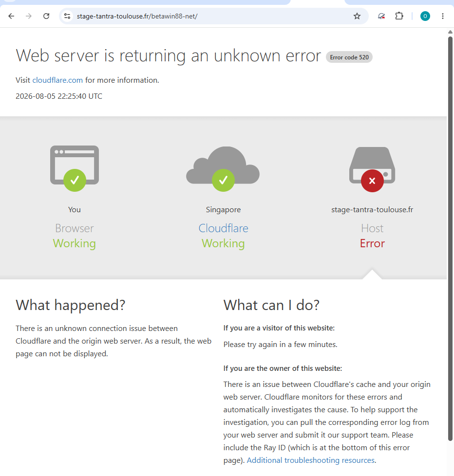The width and height of the screenshot is (454, 476).
Task: Go back using the browser back arrow
Action: coord(11,16)
